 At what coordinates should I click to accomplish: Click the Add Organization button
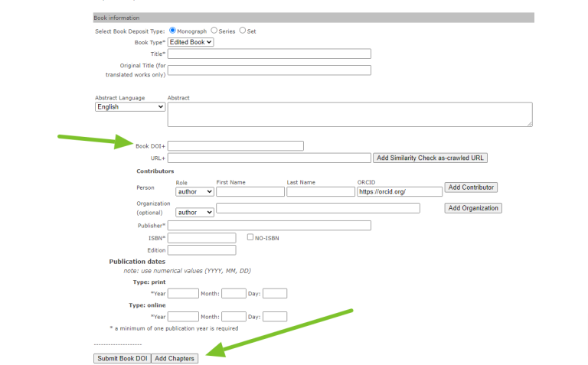click(473, 208)
